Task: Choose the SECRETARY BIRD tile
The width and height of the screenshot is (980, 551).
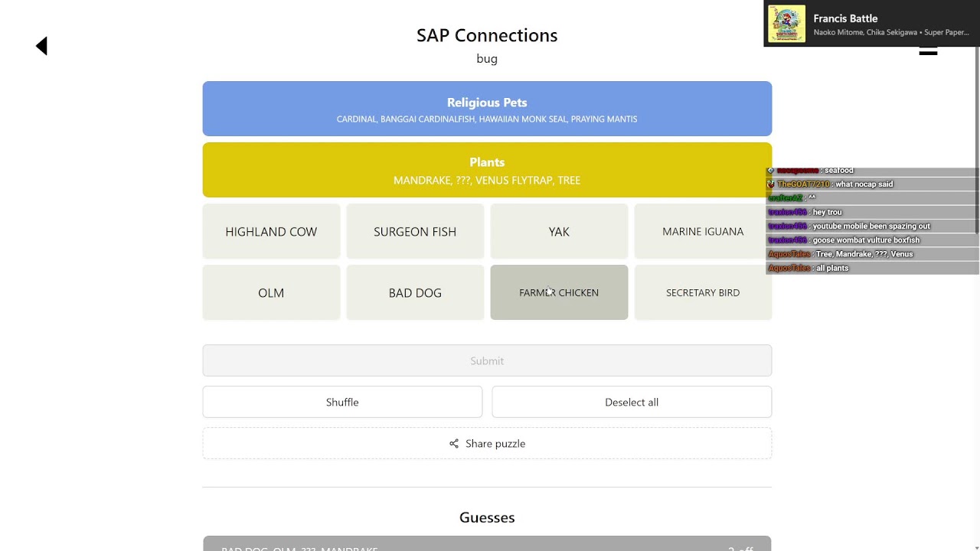Action: (702, 292)
